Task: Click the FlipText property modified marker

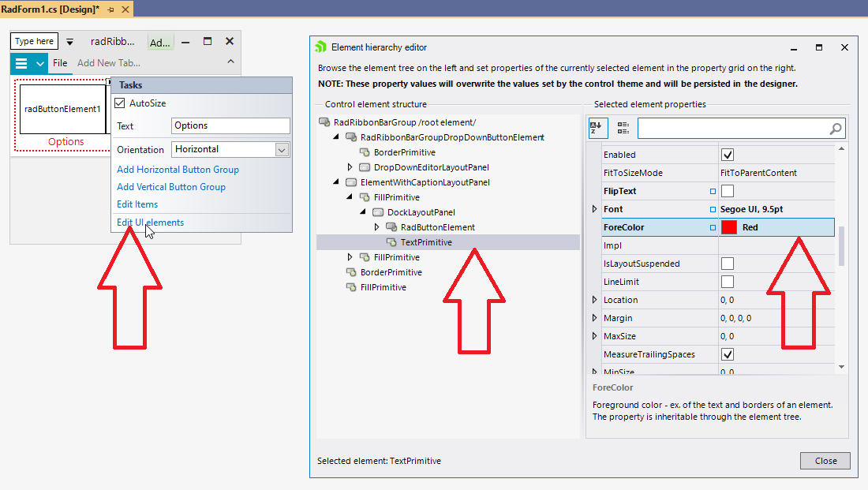Action: [713, 191]
